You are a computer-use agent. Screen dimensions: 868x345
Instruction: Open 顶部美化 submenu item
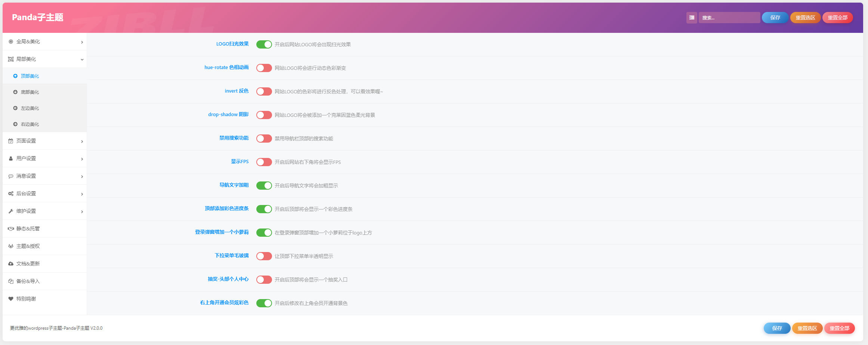click(45, 76)
